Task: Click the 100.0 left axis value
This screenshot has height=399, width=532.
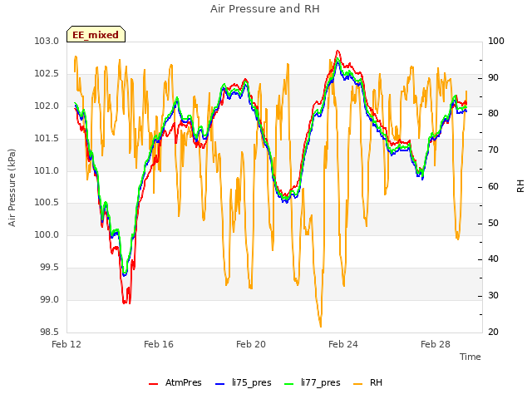Action: (47, 234)
